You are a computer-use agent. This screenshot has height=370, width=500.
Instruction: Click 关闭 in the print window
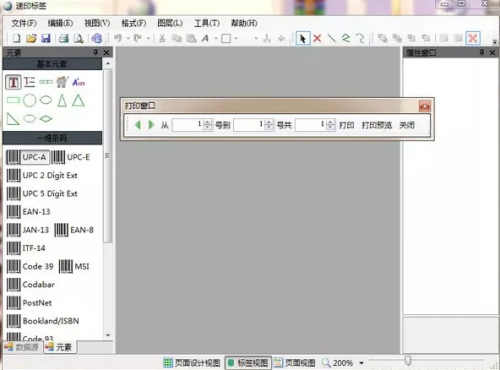coord(407,125)
